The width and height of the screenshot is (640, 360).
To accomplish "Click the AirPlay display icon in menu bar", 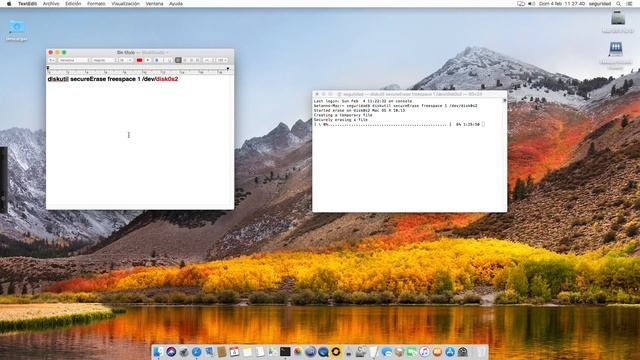I will 521,4.
